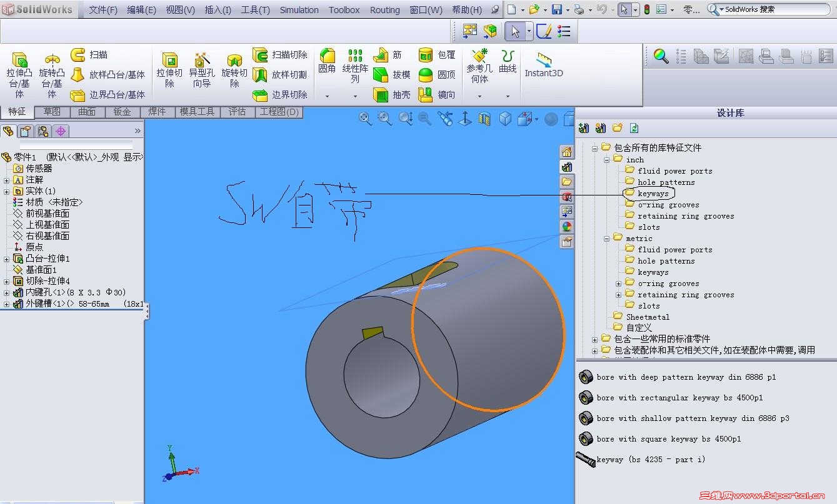Screen dimensions: 837x504
Task: Open the 文件(F) menu
Action: coord(103,10)
